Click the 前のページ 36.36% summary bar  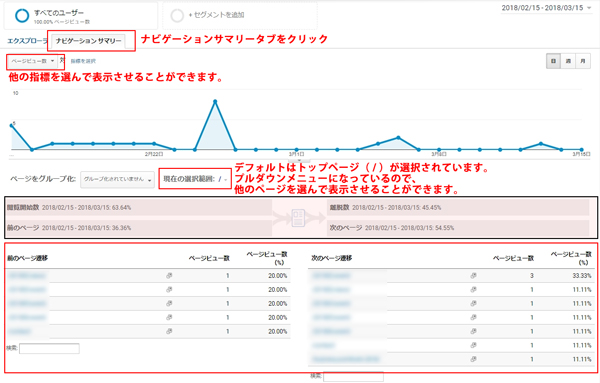(x=139, y=228)
